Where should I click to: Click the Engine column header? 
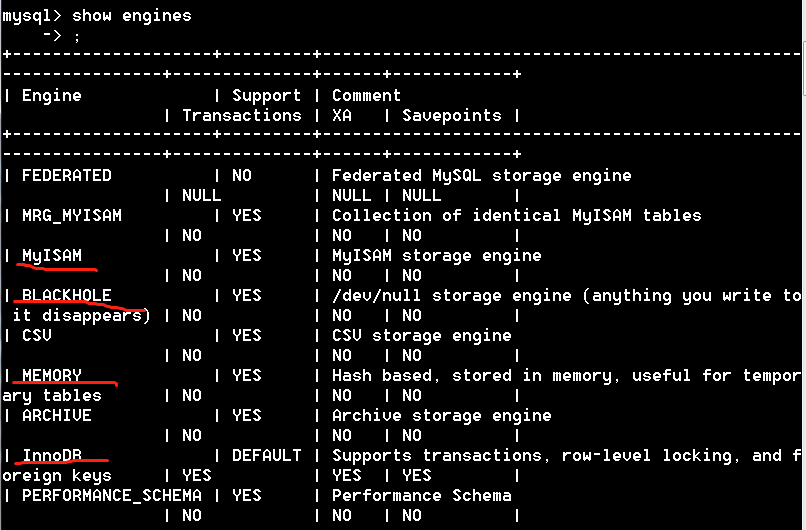click(52, 96)
